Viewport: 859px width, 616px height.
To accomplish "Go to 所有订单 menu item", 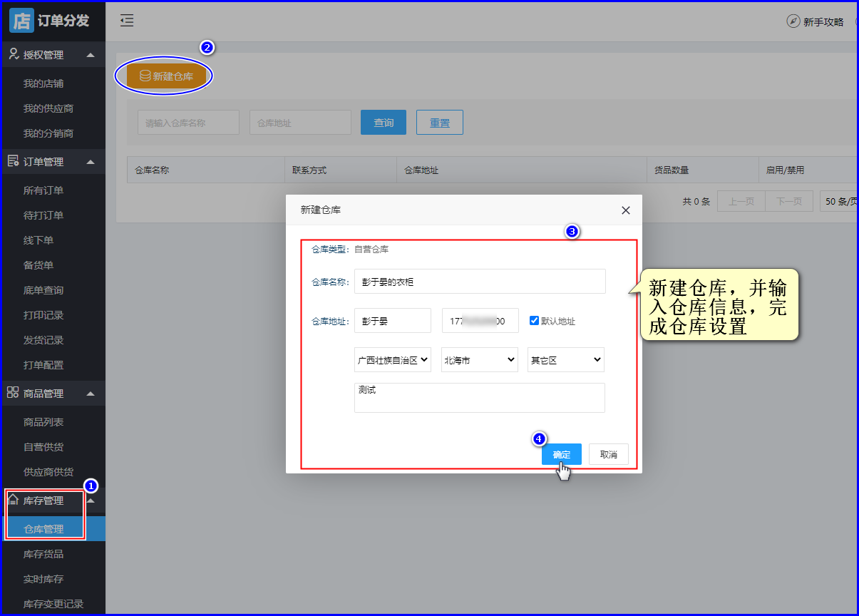I will pos(43,190).
